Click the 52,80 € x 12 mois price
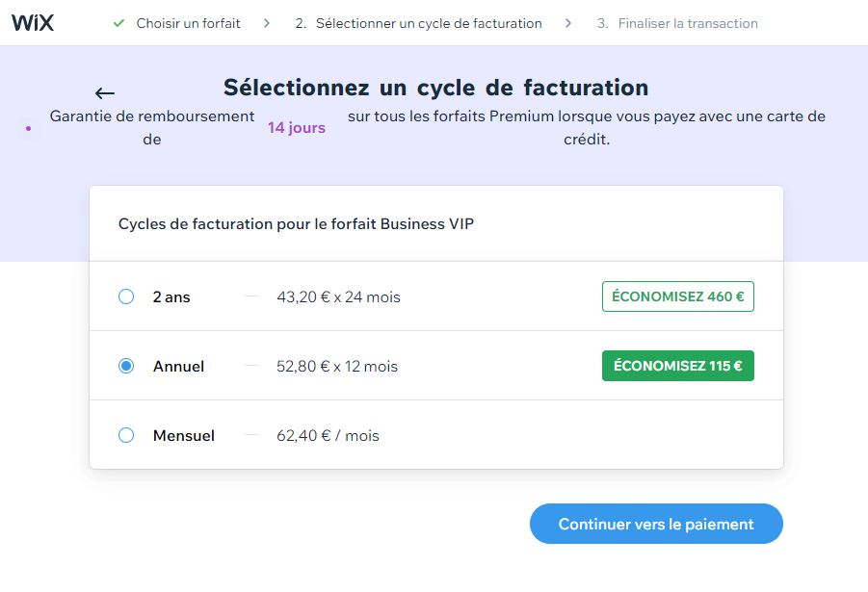The image size is (868, 592). click(337, 367)
